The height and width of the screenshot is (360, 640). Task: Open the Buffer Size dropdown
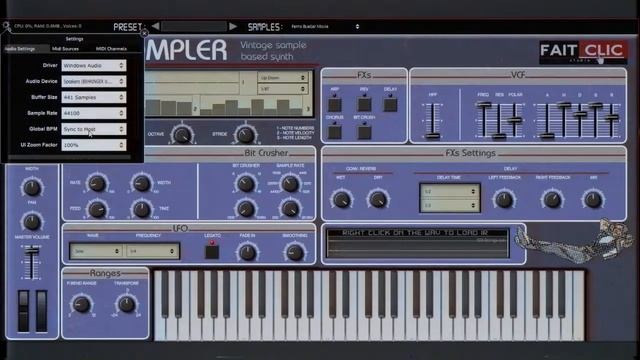coord(93,97)
